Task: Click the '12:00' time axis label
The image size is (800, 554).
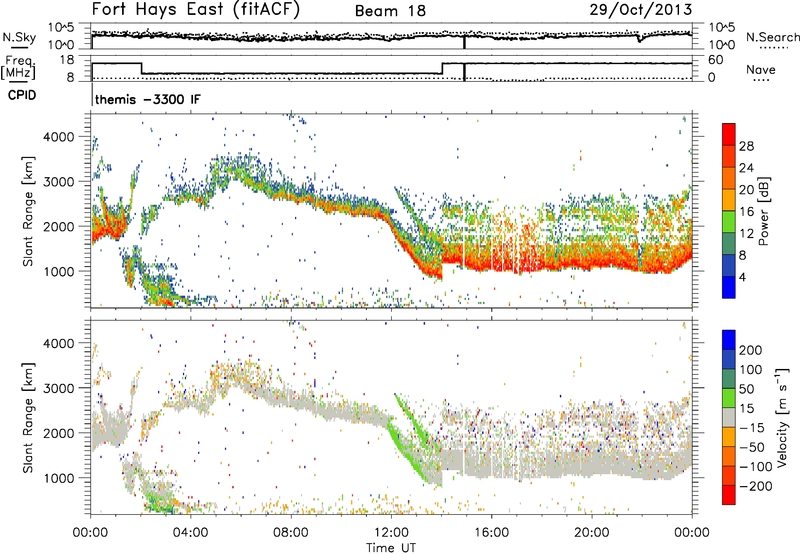Action: coord(391,533)
